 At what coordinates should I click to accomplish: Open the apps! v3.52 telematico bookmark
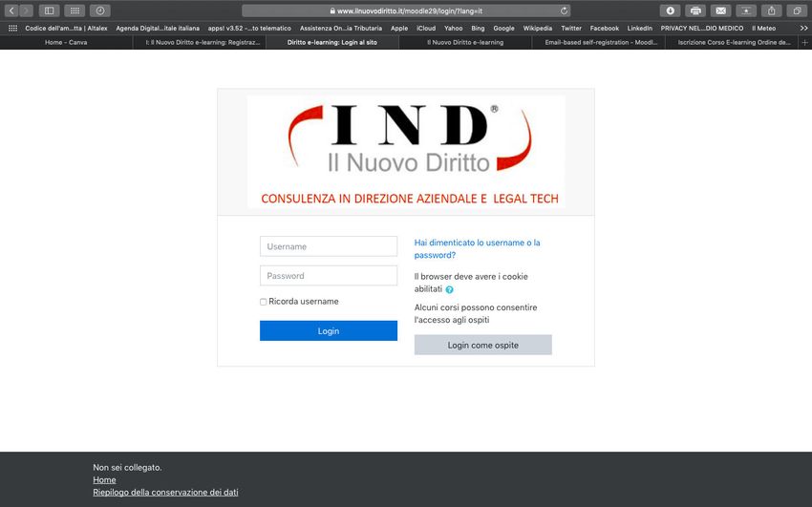[249, 29]
